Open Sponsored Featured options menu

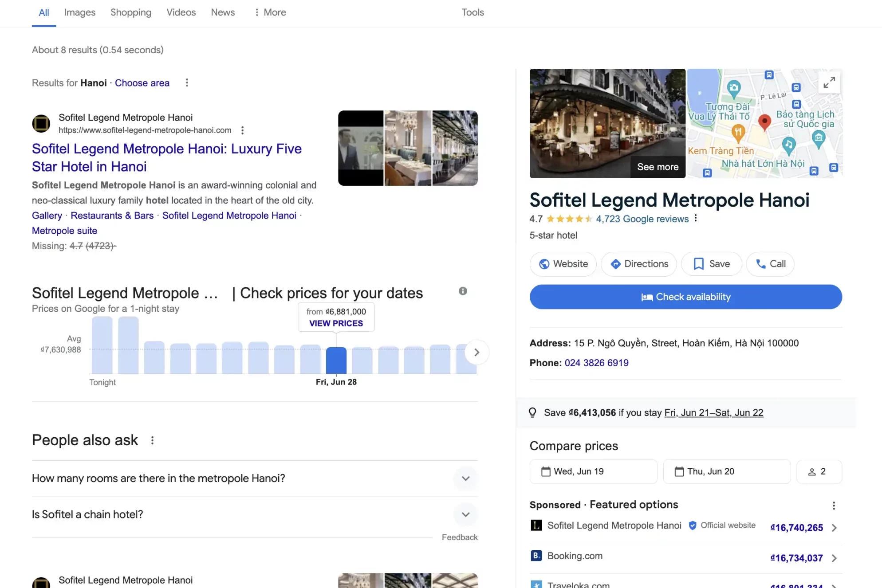[x=834, y=506]
